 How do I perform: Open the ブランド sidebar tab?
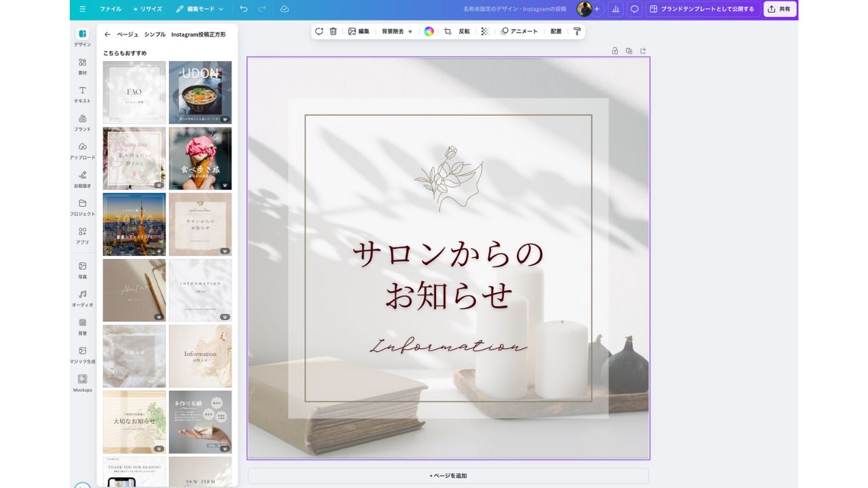[x=83, y=123]
